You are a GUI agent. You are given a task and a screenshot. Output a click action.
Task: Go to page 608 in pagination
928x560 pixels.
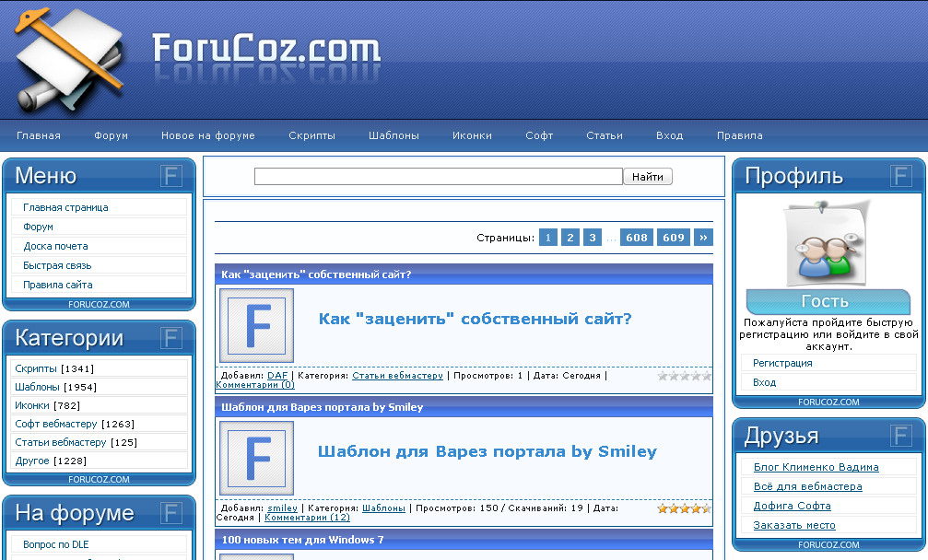(x=637, y=238)
